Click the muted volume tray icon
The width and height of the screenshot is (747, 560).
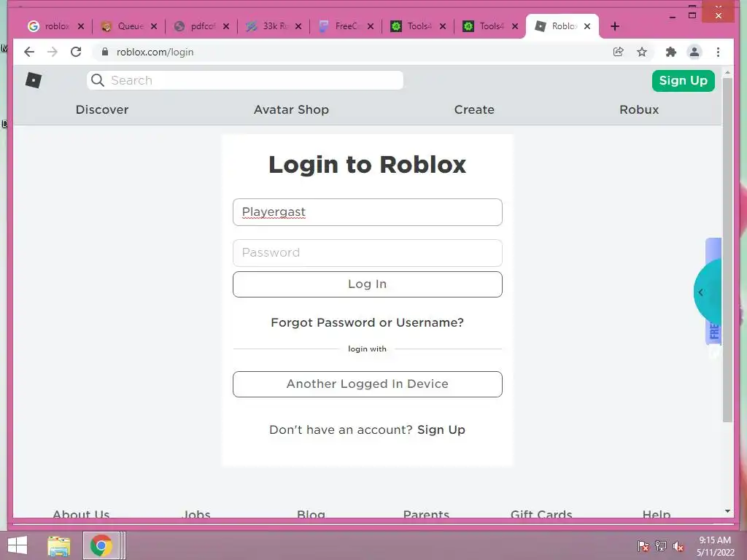click(678, 546)
